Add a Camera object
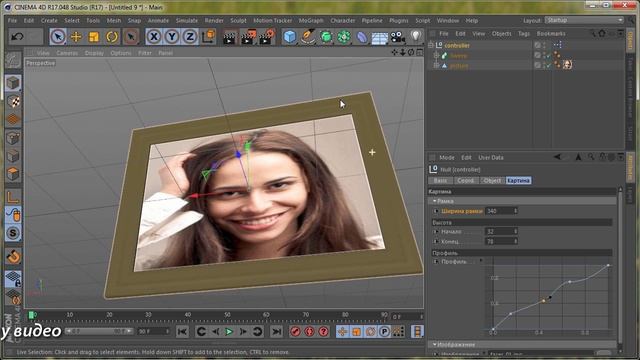 tap(398, 38)
